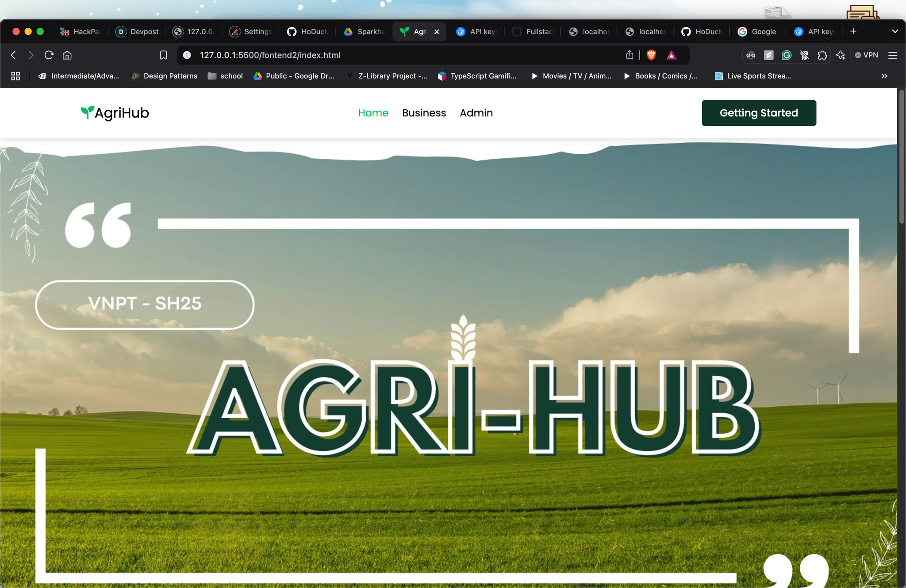Viewport: 906px width, 588px height.
Task: Toggle the VPN button
Action: (x=866, y=55)
